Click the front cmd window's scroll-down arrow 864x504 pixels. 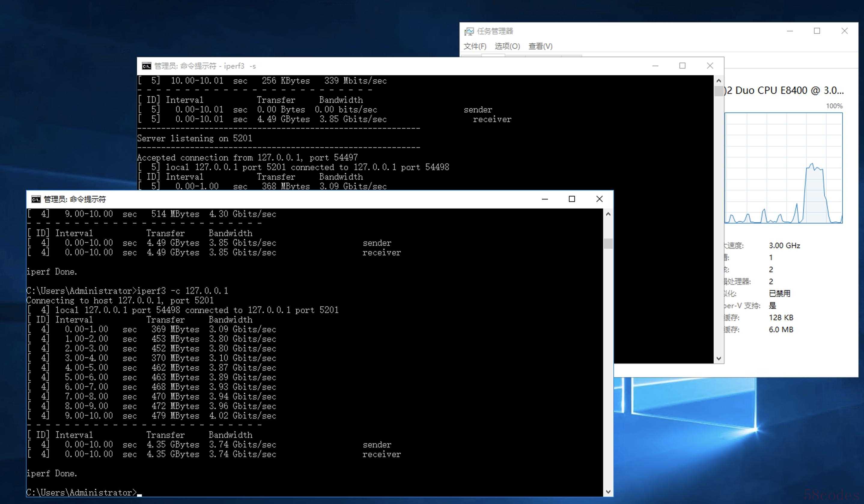coord(608,492)
